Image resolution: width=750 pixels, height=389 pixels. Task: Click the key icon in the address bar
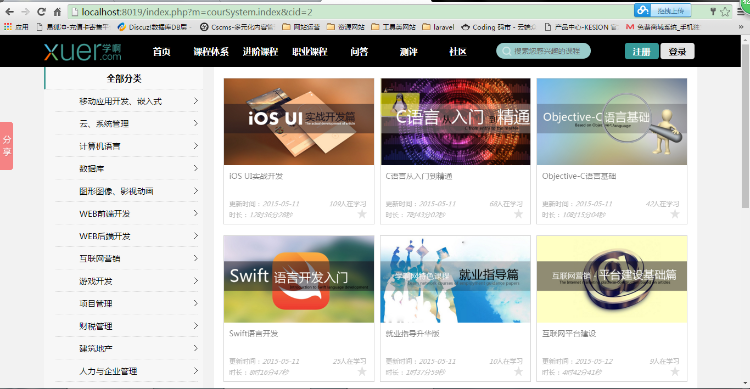[x=713, y=11]
